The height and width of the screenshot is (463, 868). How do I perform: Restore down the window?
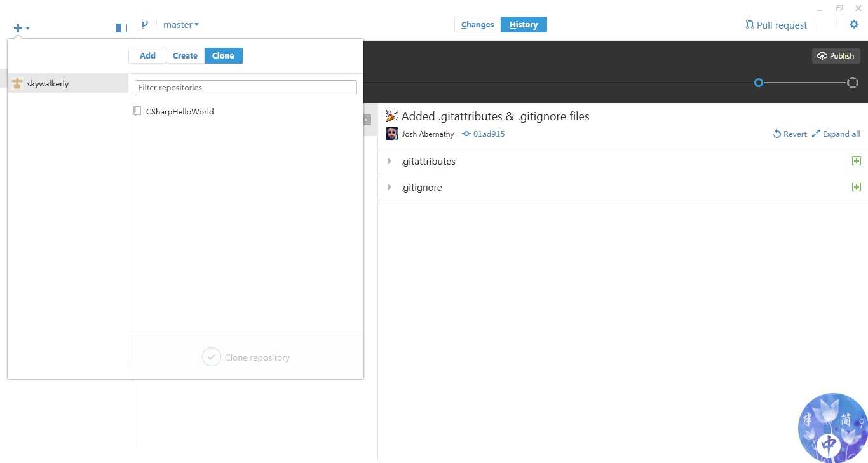pyautogui.click(x=839, y=8)
